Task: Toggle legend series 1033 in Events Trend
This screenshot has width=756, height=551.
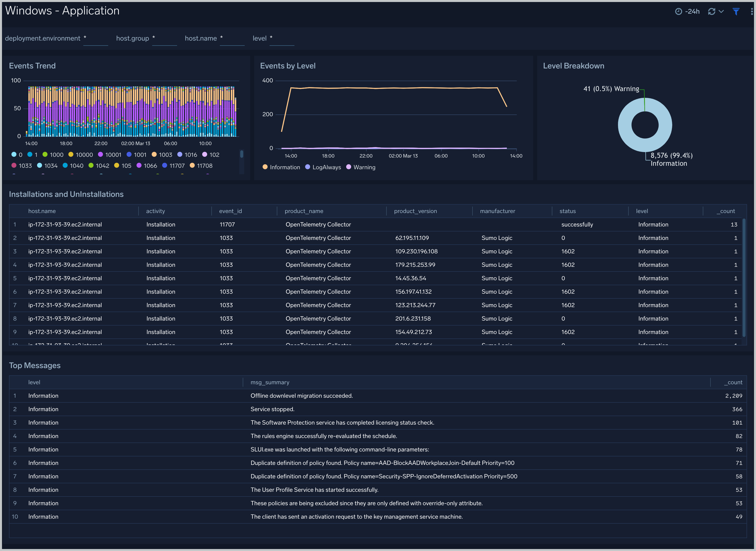Action: point(22,166)
